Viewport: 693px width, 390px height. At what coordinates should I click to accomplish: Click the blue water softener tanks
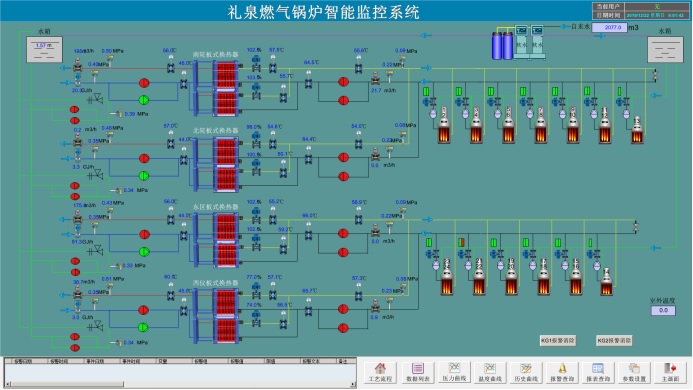coord(503,46)
